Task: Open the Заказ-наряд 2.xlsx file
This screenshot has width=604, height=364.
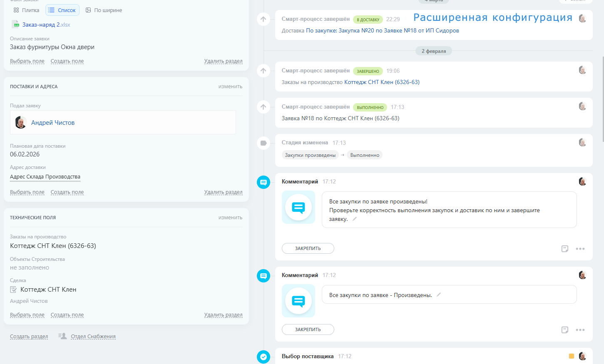Action: (x=46, y=25)
